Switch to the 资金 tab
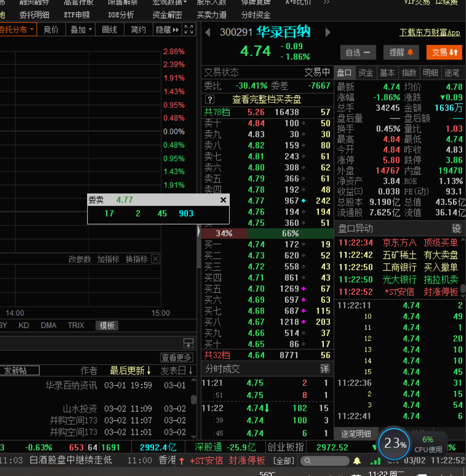This screenshot has width=466, height=476. pos(366,72)
